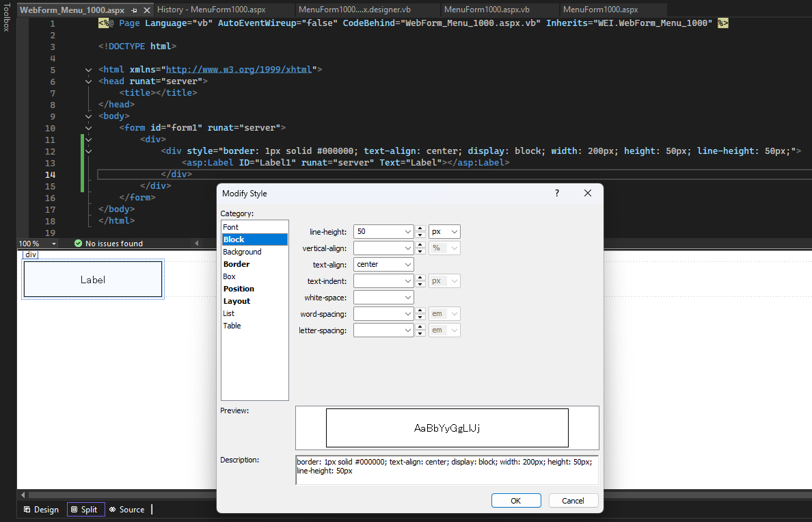Click the No issues found status icon

tap(78, 243)
